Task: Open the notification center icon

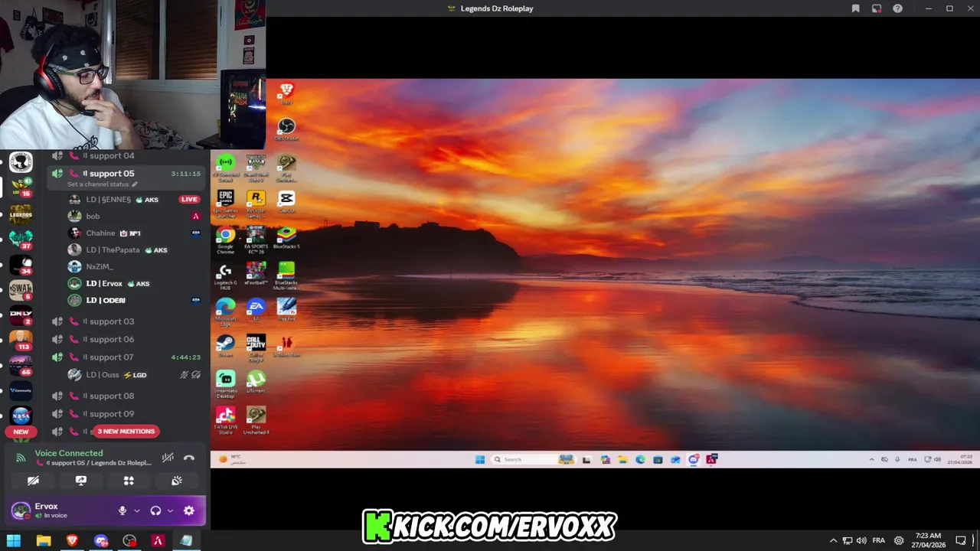Action: pos(961,541)
